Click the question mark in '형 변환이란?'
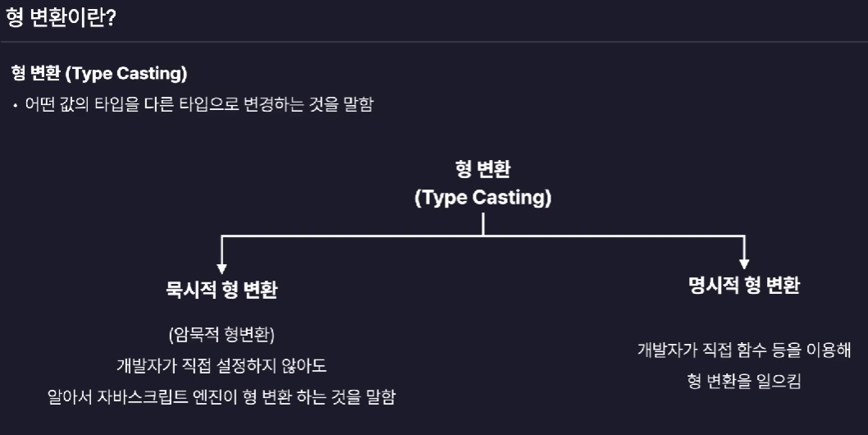The width and height of the screenshot is (868, 435). tap(110, 17)
